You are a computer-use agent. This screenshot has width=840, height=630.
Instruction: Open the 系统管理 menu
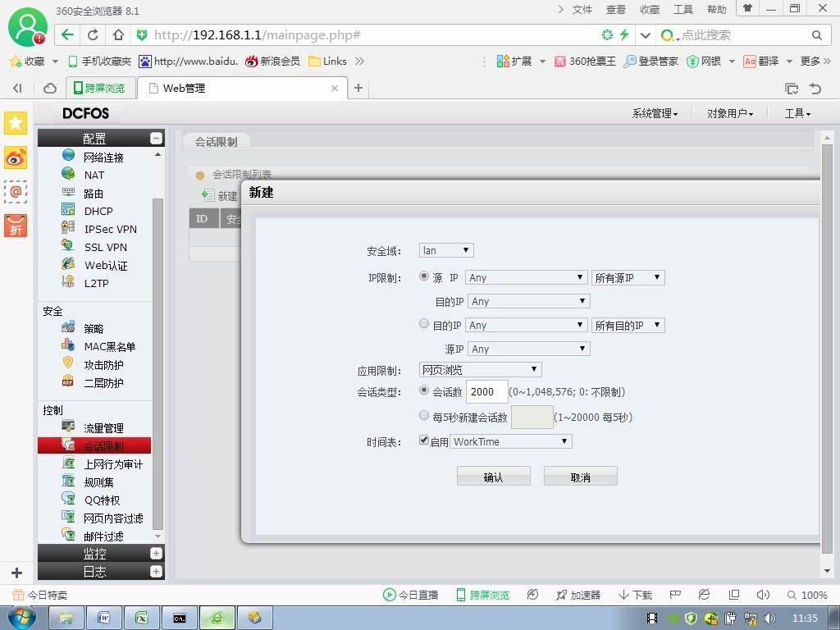click(655, 113)
